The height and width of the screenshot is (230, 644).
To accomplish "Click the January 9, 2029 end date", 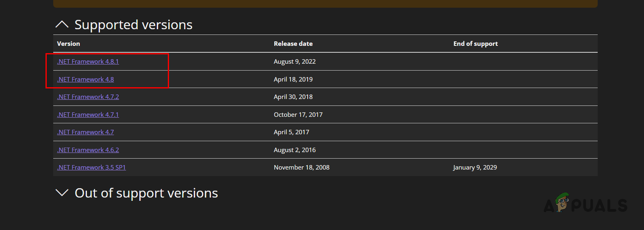I will tap(475, 168).
